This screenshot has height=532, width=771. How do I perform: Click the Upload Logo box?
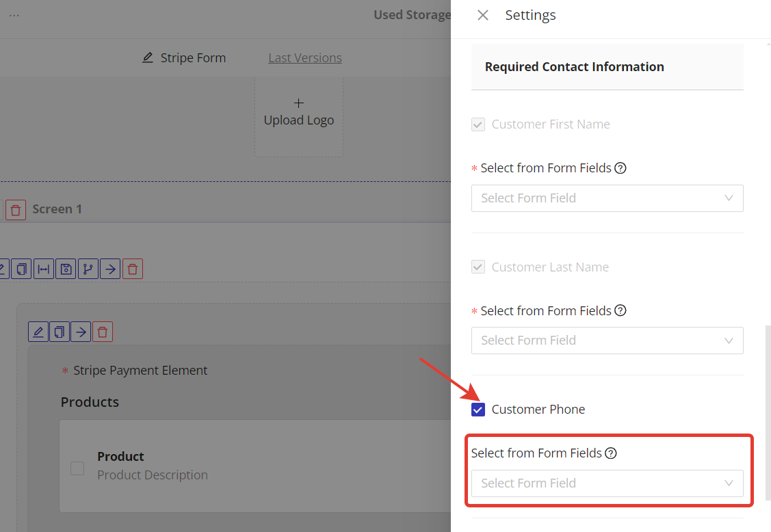[x=299, y=116]
